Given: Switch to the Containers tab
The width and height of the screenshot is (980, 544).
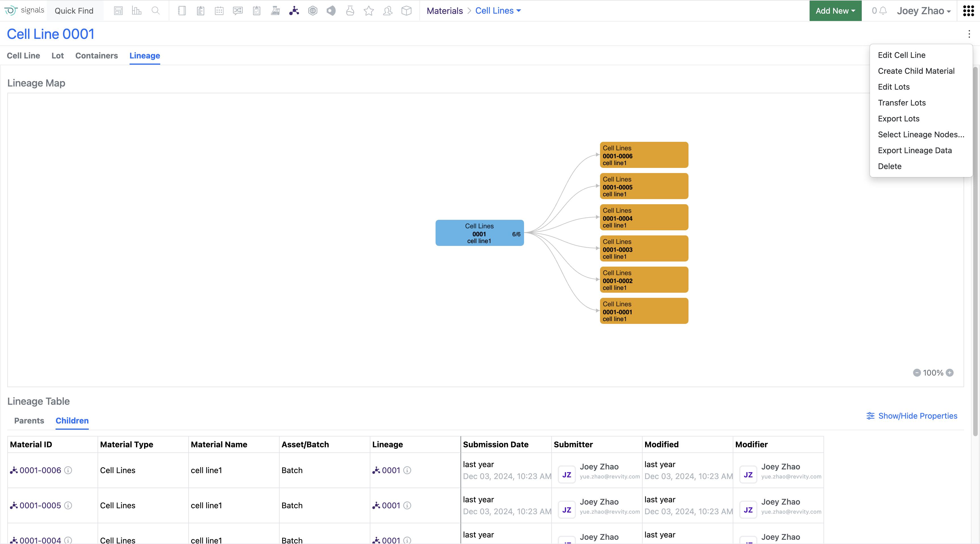Looking at the screenshot, I should pos(97,56).
